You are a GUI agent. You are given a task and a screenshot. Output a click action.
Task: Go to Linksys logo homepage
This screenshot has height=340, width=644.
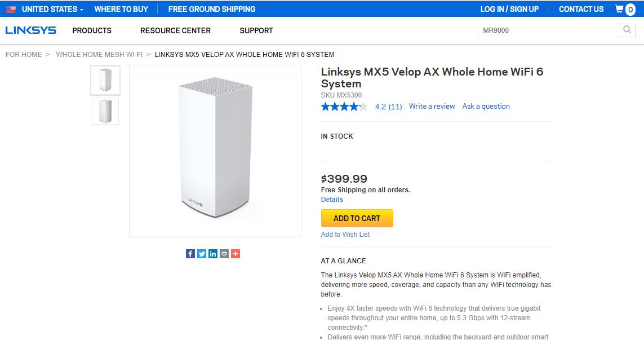click(31, 30)
